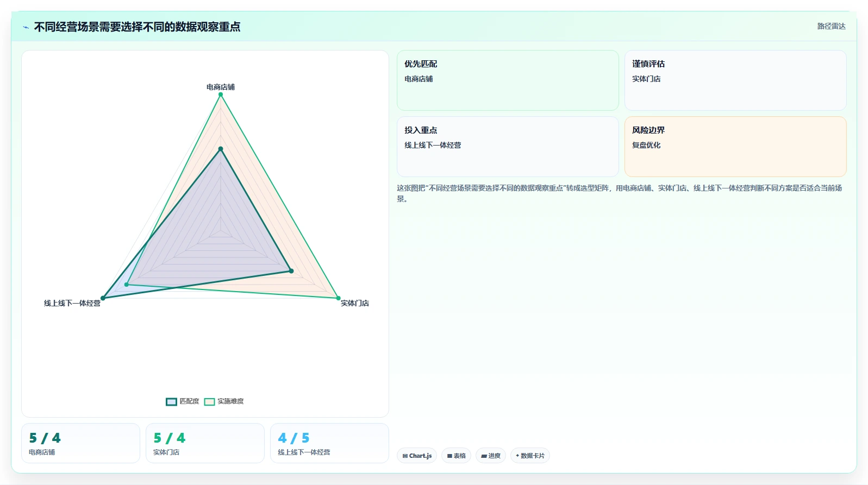Click the 表格 tag chip
The width and height of the screenshot is (868, 485).
(x=456, y=456)
